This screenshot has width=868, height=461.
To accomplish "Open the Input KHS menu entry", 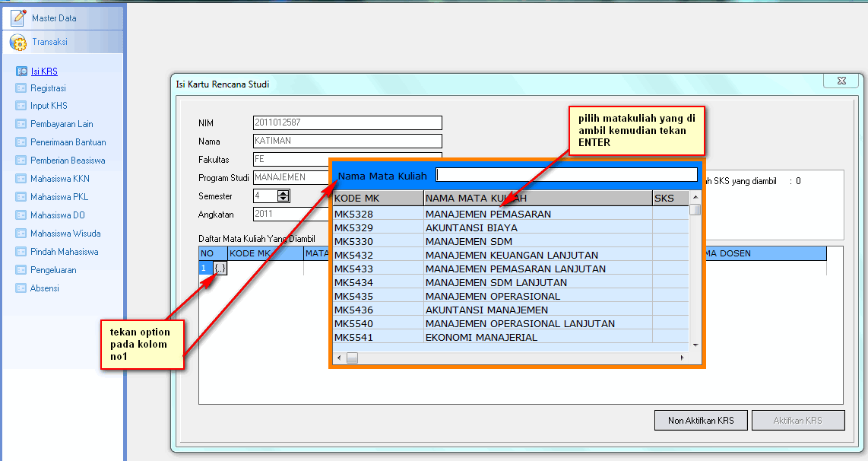I will click(x=49, y=105).
